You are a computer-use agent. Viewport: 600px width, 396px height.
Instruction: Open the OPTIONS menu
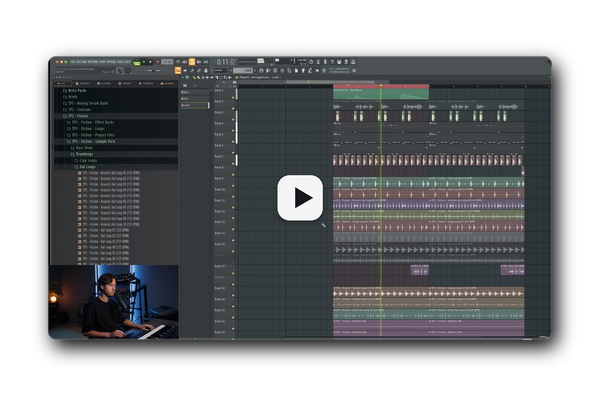[x=111, y=62]
